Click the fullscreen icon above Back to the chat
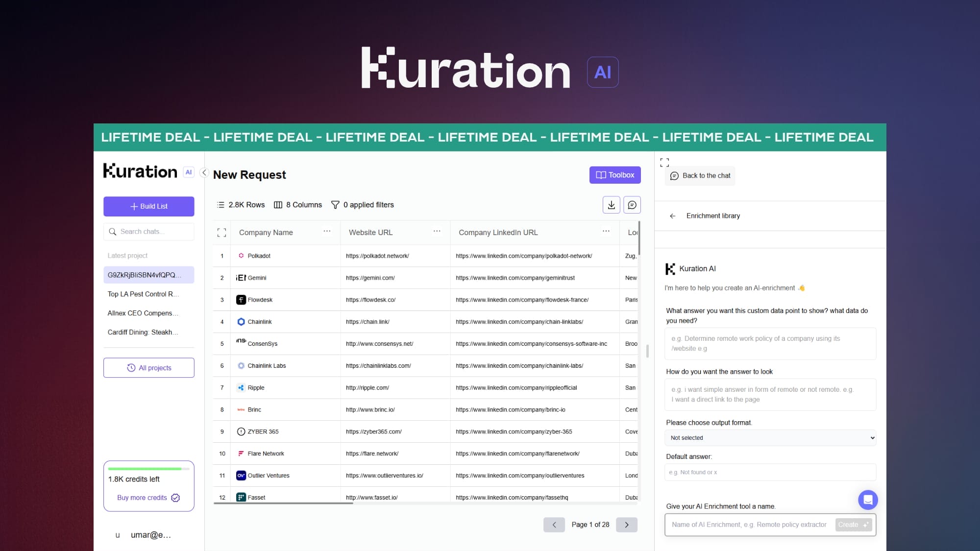Image resolution: width=980 pixels, height=551 pixels. [664, 162]
